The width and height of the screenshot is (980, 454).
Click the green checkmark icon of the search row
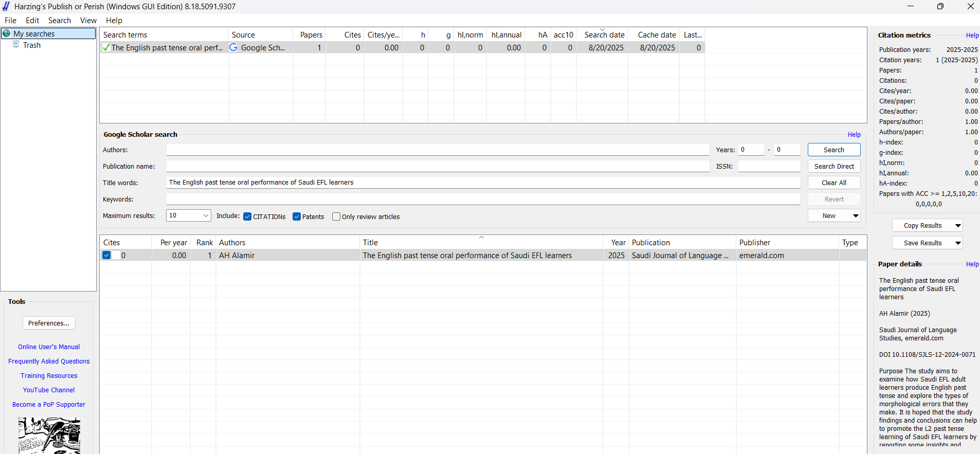coord(106,47)
